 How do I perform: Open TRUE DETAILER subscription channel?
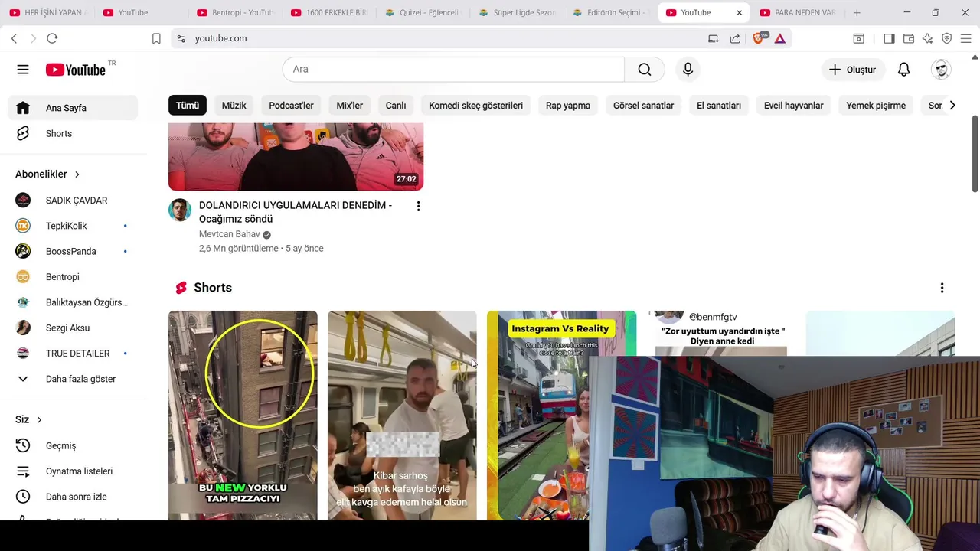coord(73,354)
